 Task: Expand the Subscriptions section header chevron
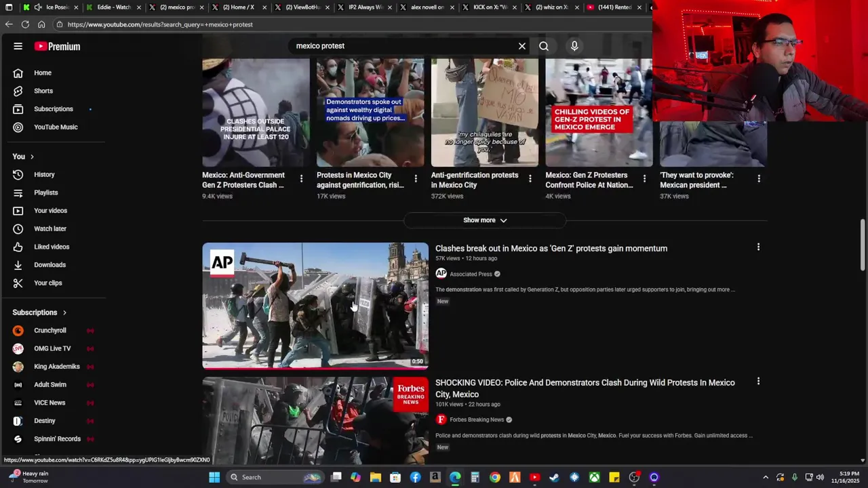(x=64, y=312)
